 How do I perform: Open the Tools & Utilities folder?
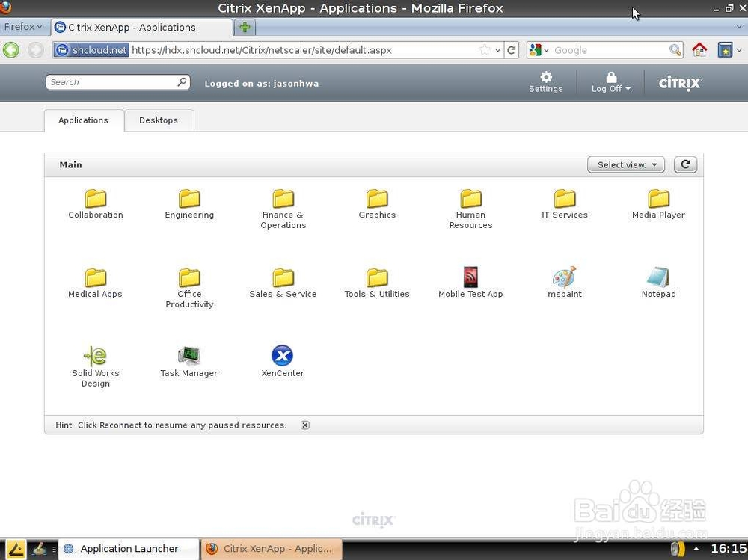pos(377,283)
